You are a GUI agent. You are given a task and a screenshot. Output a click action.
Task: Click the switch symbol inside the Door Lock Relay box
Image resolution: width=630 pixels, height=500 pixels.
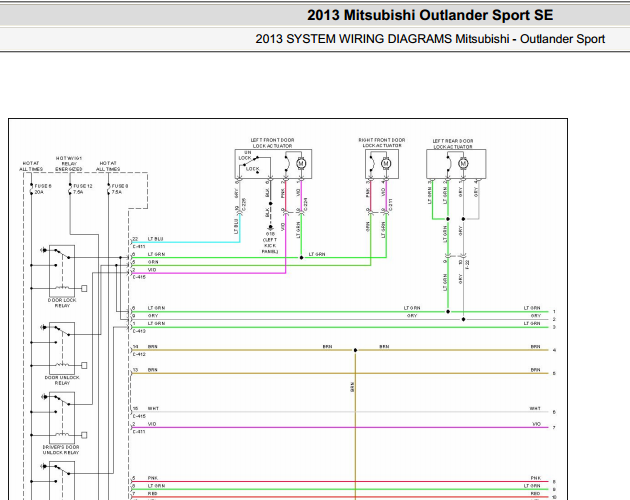(61, 254)
